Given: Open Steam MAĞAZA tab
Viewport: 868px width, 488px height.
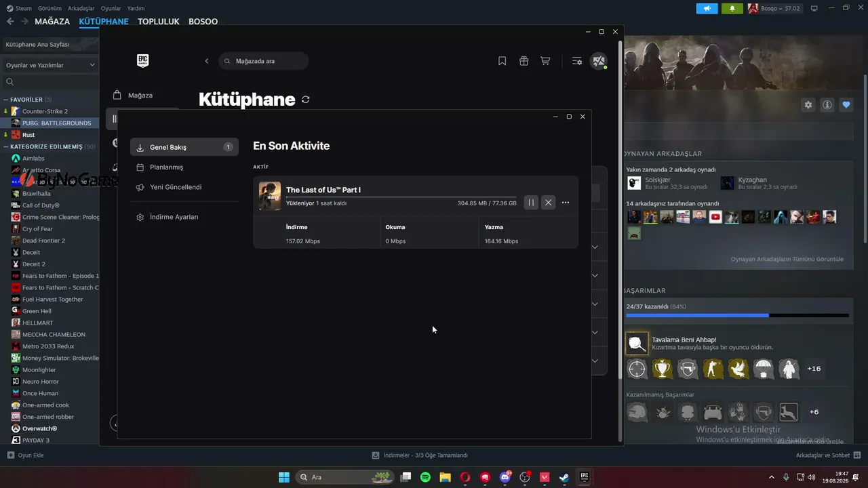Looking at the screenshot, I should tap(52, 21).
